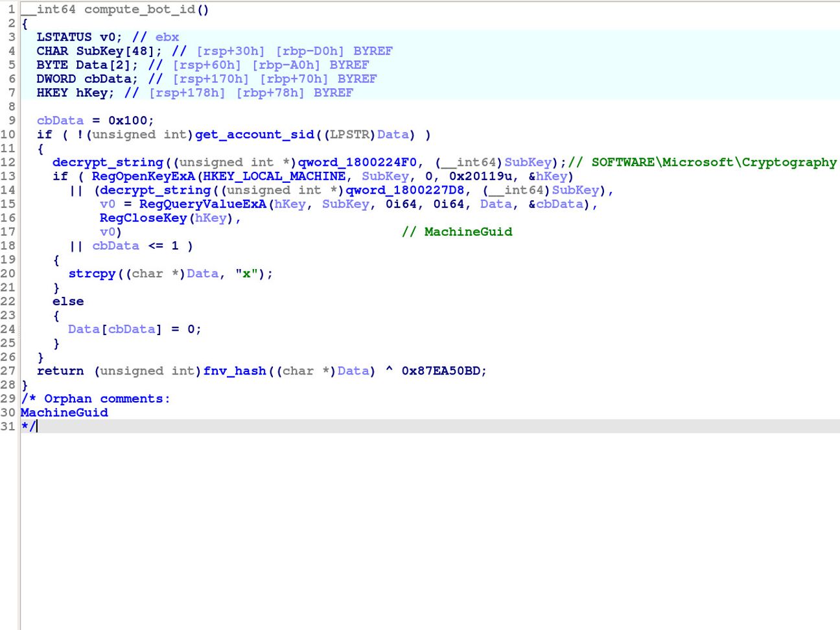
Task: Select the fnv_hash function in the return statement
Action: [234, 371]
